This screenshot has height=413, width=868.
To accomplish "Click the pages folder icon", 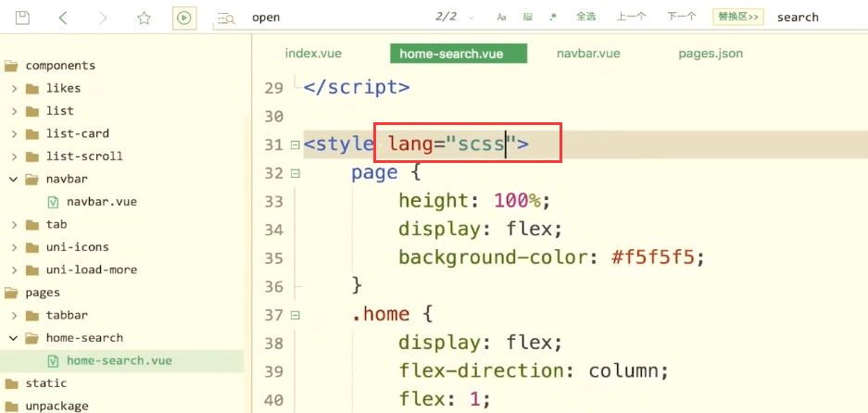I will click(11, 293).
